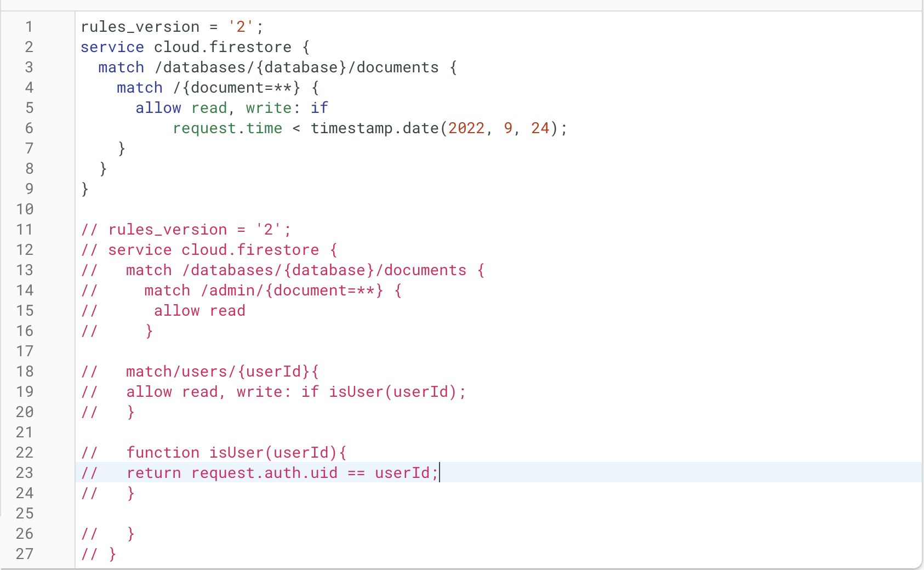Click 'request.time' on line 6

pyautogui.click(x=227, y=128)
